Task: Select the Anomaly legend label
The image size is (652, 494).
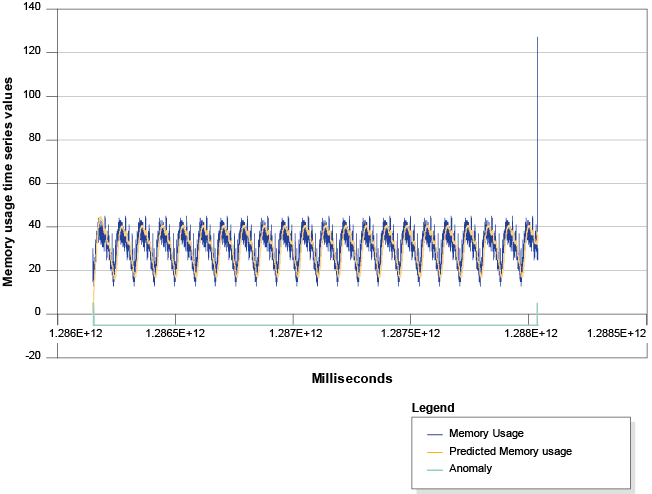Action: pos(470,468)
